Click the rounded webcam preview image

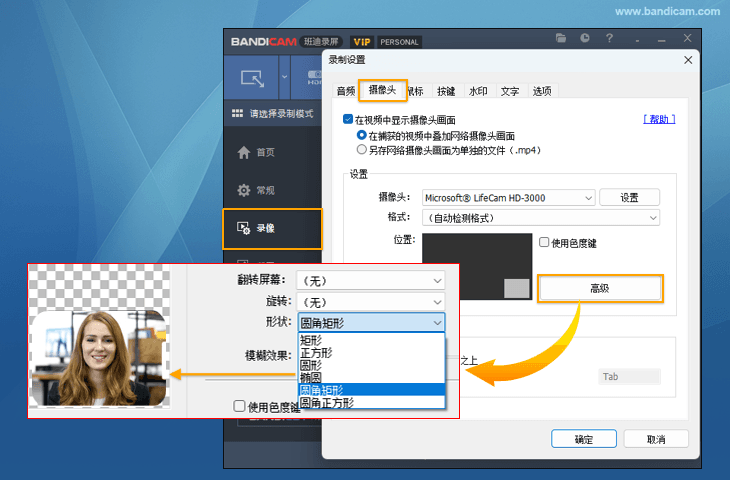(x=99, y=358)
